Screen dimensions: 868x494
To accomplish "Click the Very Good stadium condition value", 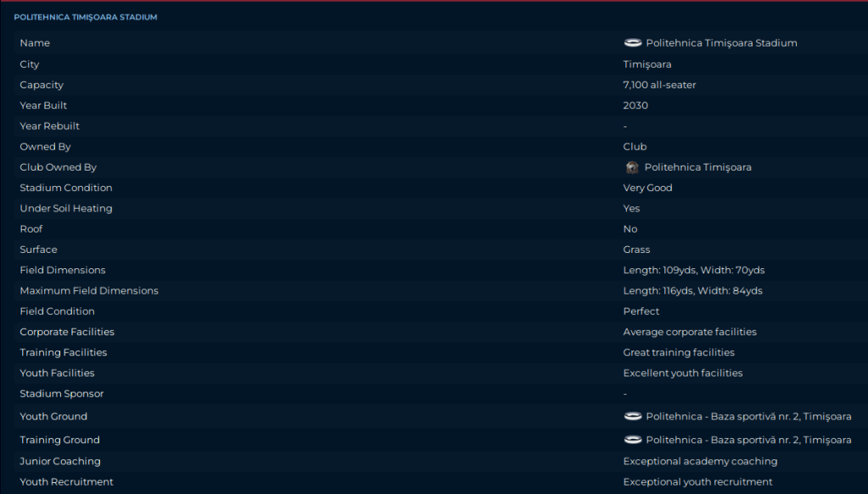I will click(647, 188).
